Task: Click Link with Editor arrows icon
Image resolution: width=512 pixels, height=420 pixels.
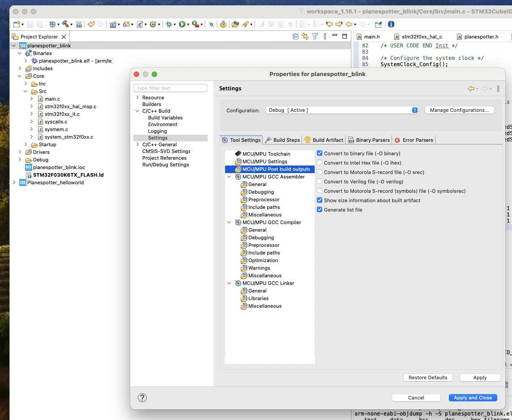Action: 305,37
